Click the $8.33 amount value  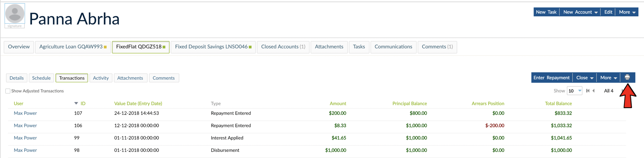(x=340, y=125)
